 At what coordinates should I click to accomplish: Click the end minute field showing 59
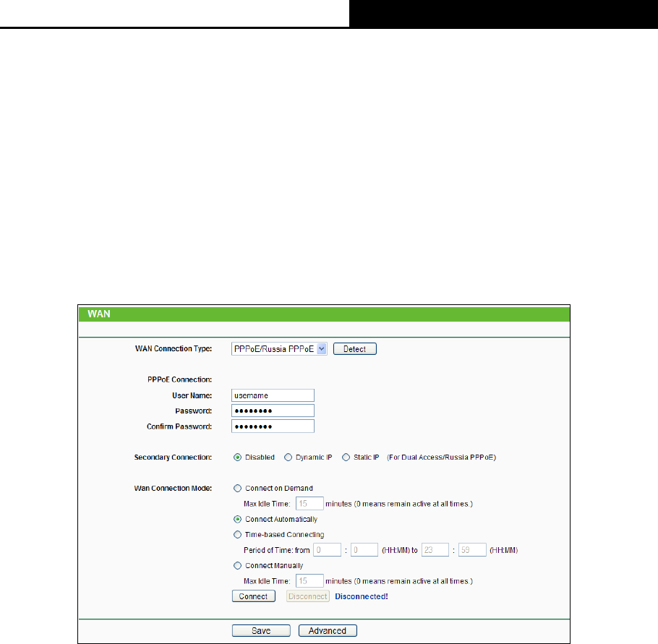click(472, 550)
